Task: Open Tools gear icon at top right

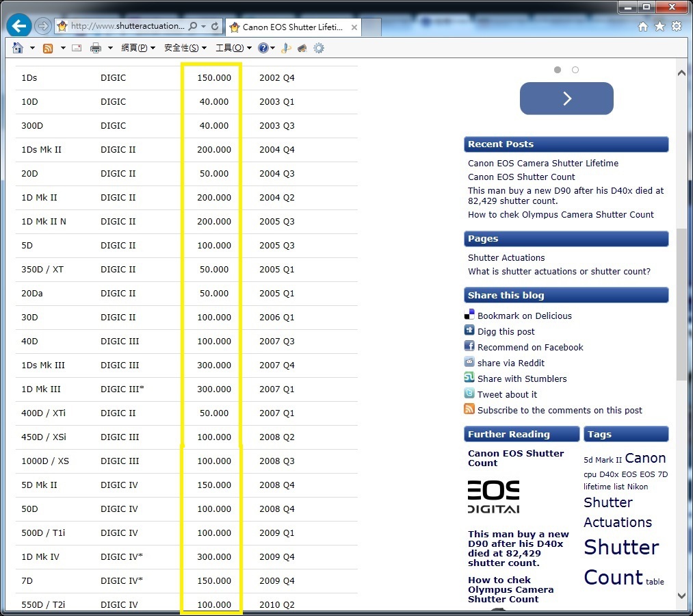Action: click(677, 26)
